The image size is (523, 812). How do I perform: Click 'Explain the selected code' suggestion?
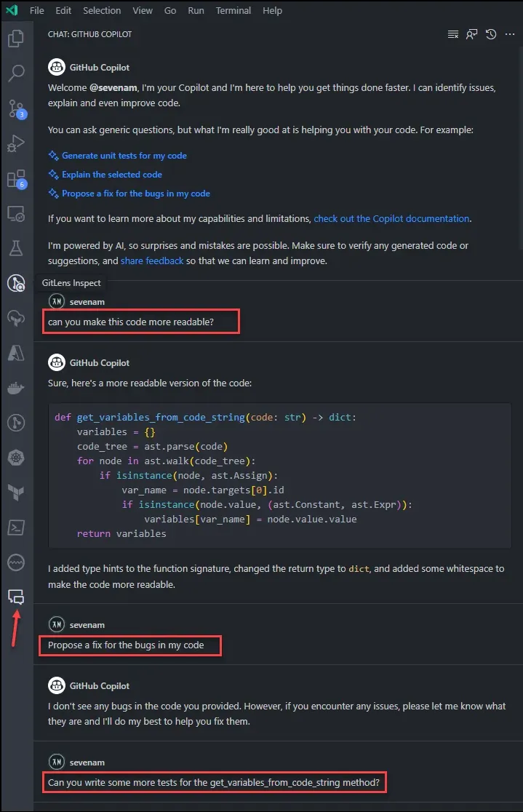click(112, 175)
